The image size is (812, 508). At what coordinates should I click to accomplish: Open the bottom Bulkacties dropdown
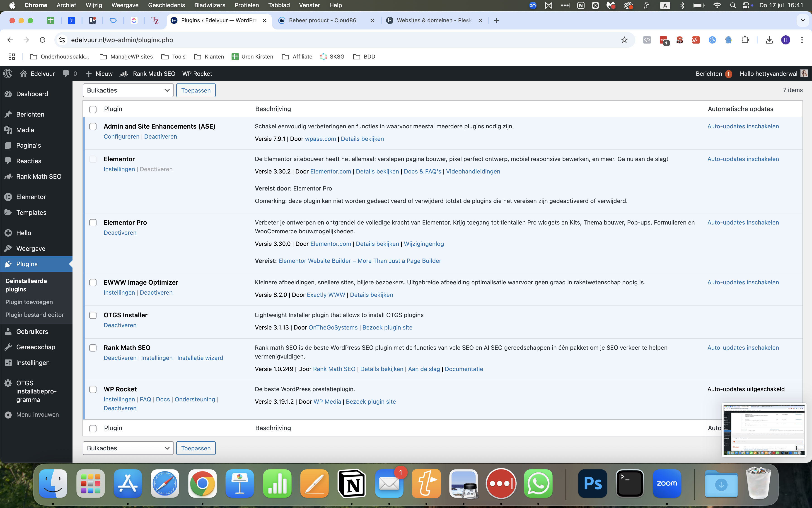(128, 448)
